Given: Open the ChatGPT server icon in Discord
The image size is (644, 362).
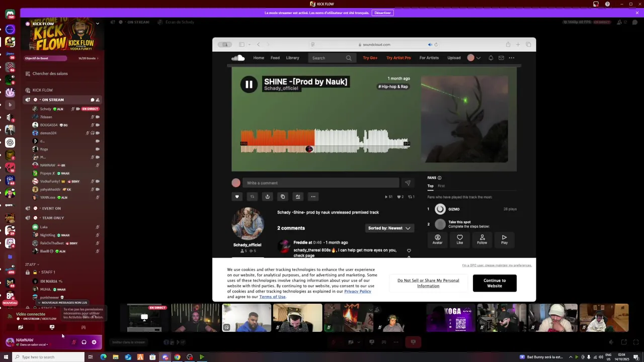Looking at the screenshot, I should click(x=10, y=142).
